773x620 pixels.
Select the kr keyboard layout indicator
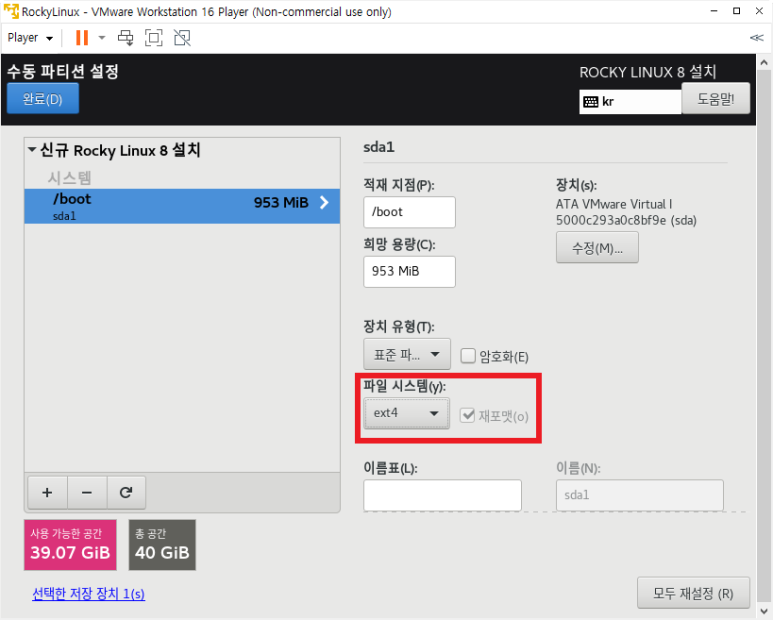(630, 102)
